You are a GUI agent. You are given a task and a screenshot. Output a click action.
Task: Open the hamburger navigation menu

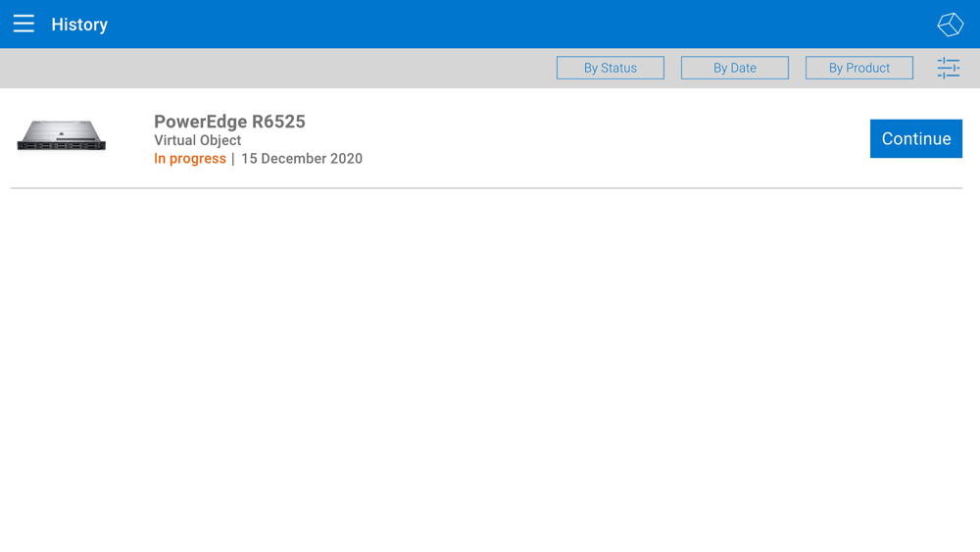point(24,24)
